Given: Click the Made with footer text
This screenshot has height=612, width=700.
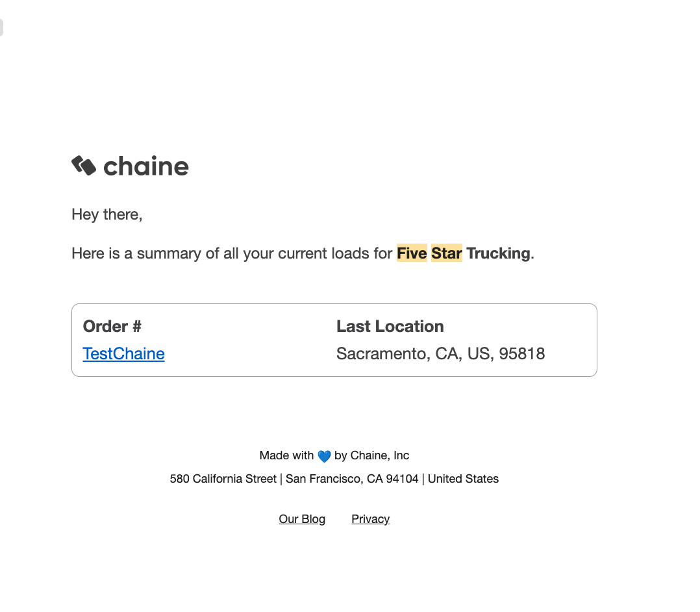Looking at the screenshot, I should coord(286,455).
